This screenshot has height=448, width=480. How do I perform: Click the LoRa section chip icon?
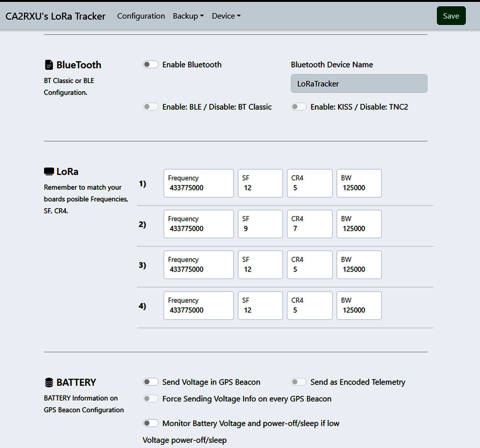click(49, 172)
